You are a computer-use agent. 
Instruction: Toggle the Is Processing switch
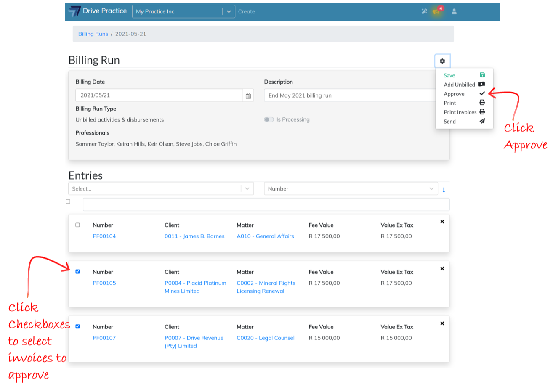[x=269, y=119]
